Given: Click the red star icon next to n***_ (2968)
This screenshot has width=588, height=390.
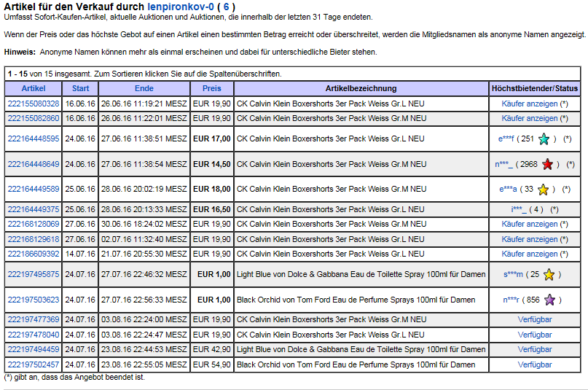Looking at the screenshot, I should (547, 164).
